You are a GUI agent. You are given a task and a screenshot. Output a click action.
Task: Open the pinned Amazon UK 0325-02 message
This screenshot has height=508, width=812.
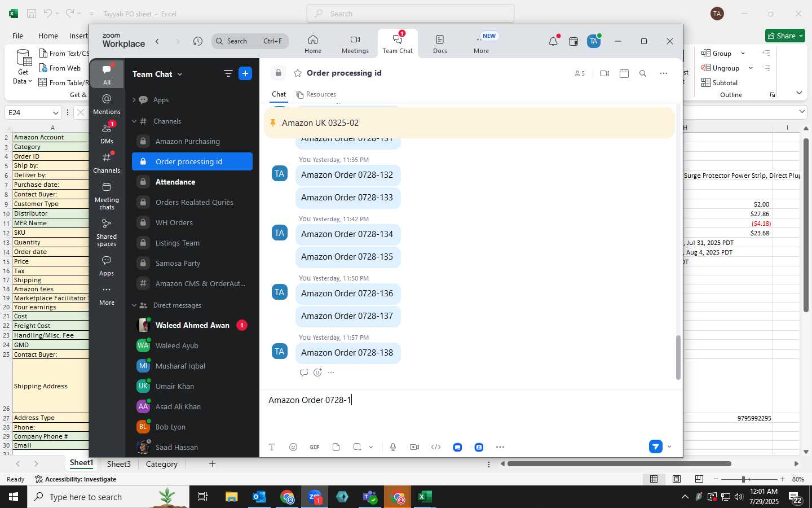click(469, 122)
